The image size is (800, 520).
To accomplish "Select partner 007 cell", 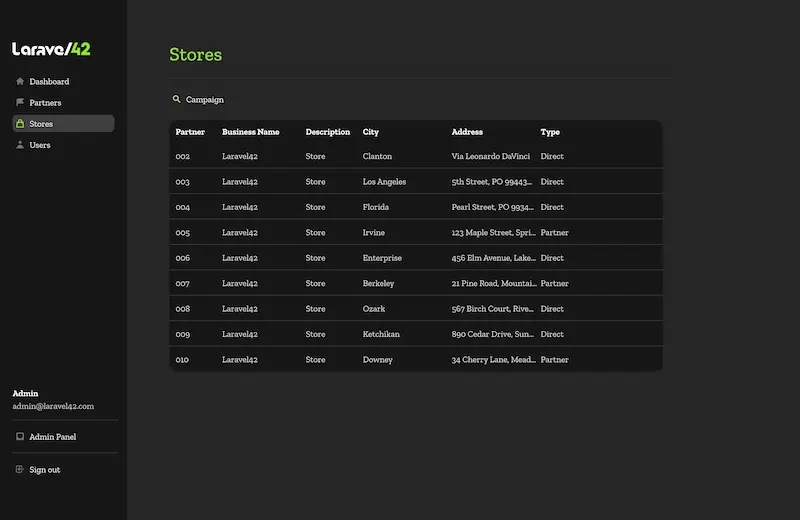I will point(183,283).
